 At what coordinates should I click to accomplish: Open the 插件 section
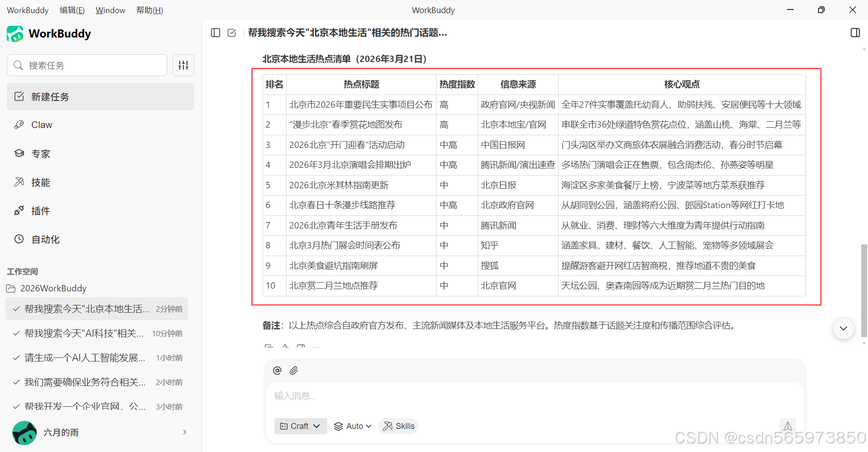(x=101, y=211)
